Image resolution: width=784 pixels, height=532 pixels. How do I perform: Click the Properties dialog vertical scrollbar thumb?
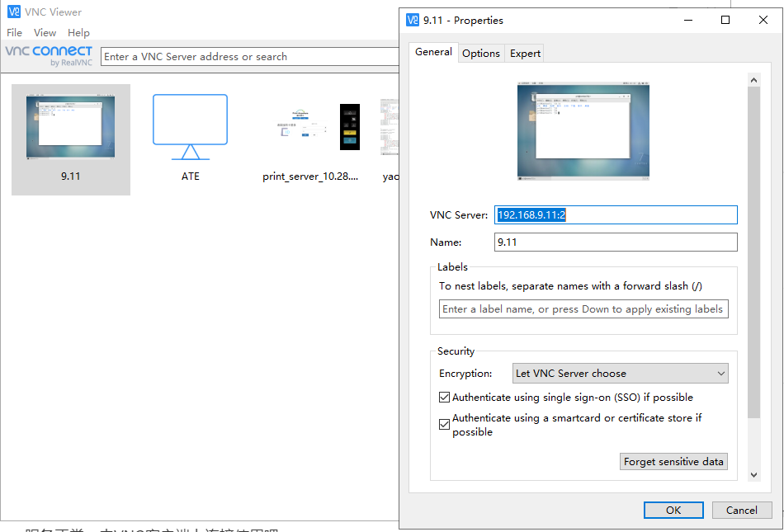coord(754,252)
